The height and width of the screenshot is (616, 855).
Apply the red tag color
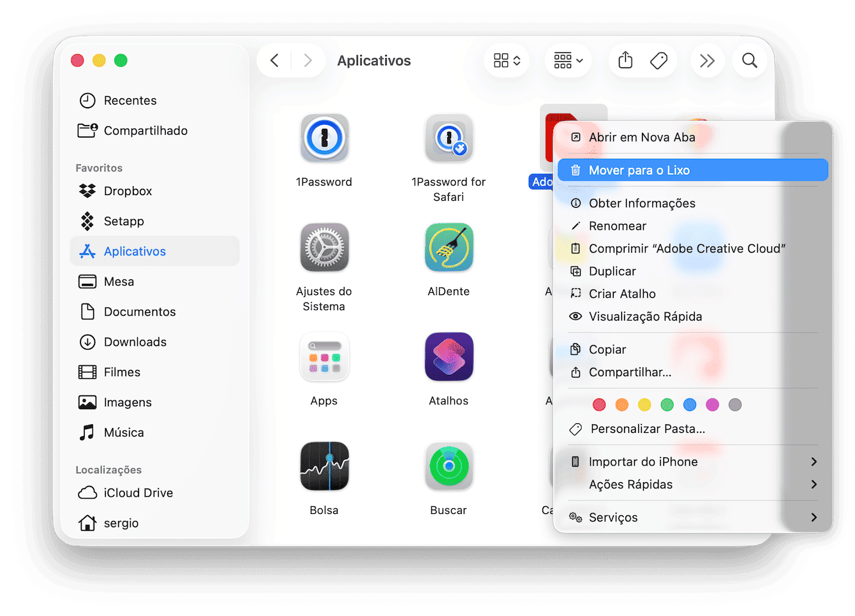pos(599,405)
